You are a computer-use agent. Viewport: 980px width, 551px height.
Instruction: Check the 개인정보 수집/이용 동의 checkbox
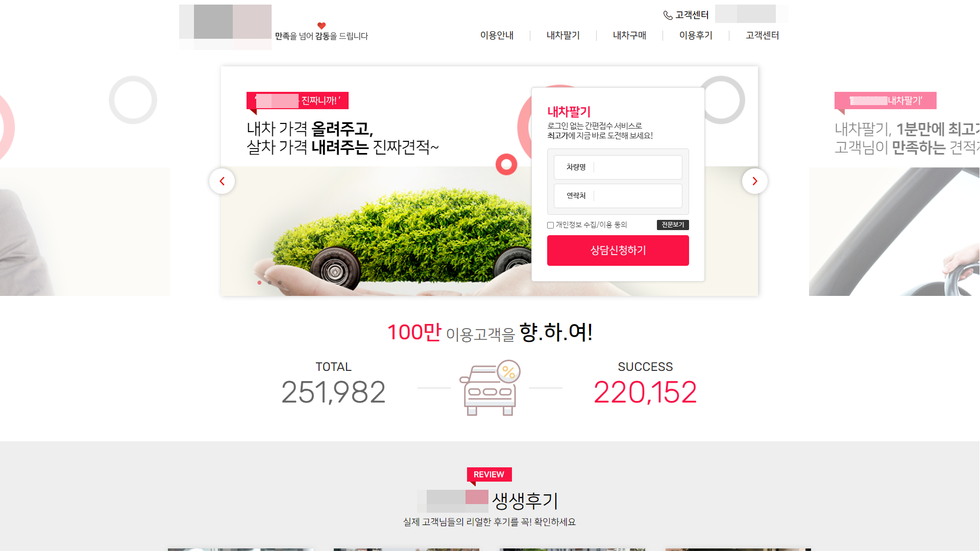[551, 225]
